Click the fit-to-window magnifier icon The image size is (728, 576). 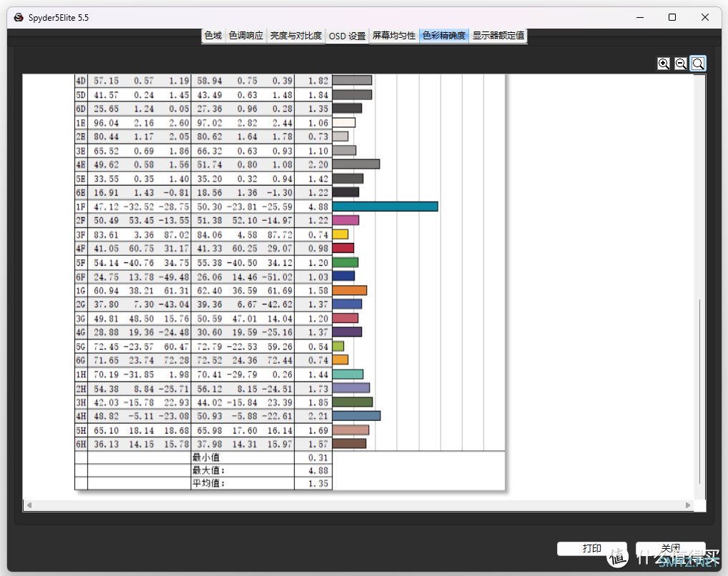point(698,64)
